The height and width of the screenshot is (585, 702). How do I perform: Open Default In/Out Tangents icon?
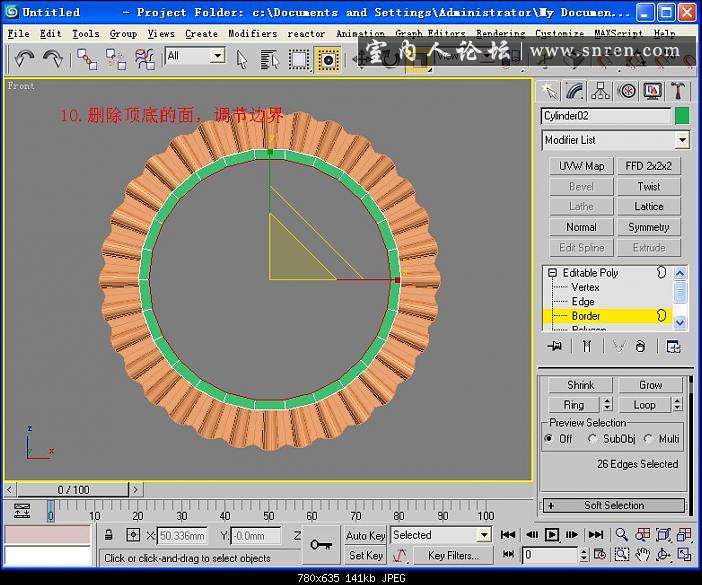[399, 555]
